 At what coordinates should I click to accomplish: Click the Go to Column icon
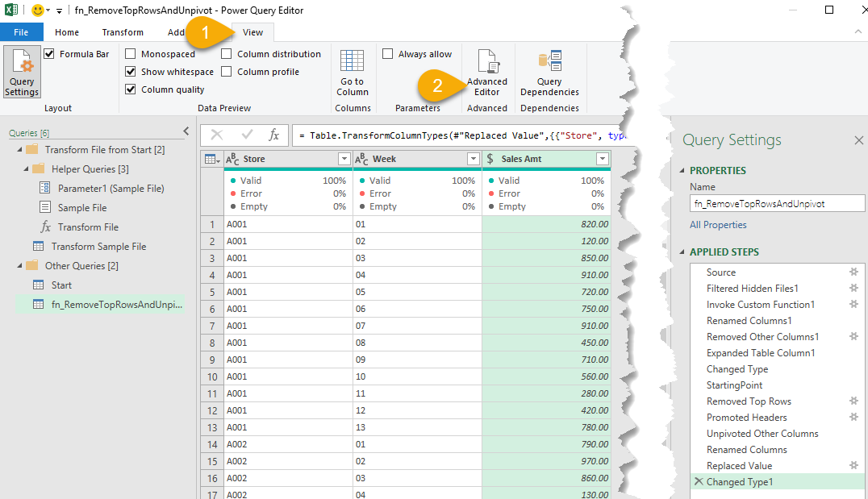click(x=352, y=73)
